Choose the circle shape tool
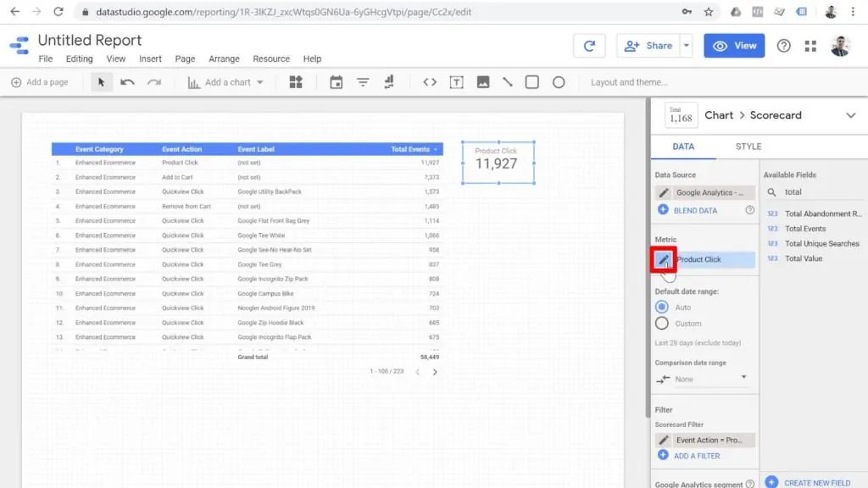 pyautogui.click(x=559, y=82)
